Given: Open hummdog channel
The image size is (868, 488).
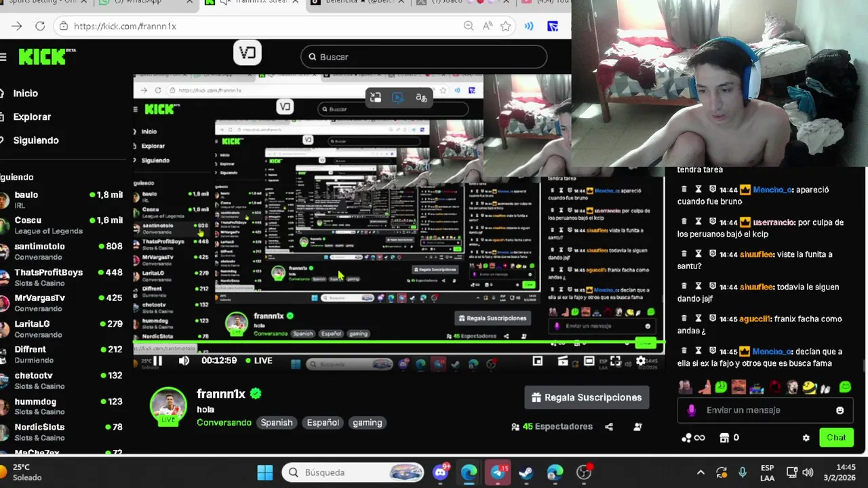Looking at the screenshot, I should point(62,406).
